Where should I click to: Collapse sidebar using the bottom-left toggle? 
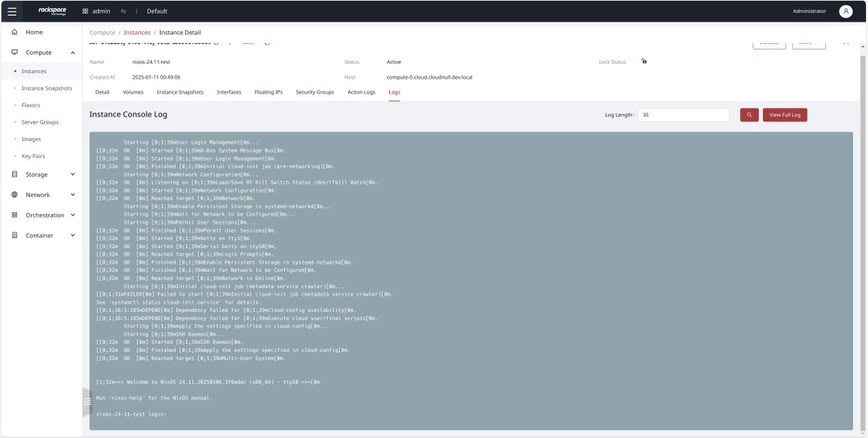click(87, 401)
